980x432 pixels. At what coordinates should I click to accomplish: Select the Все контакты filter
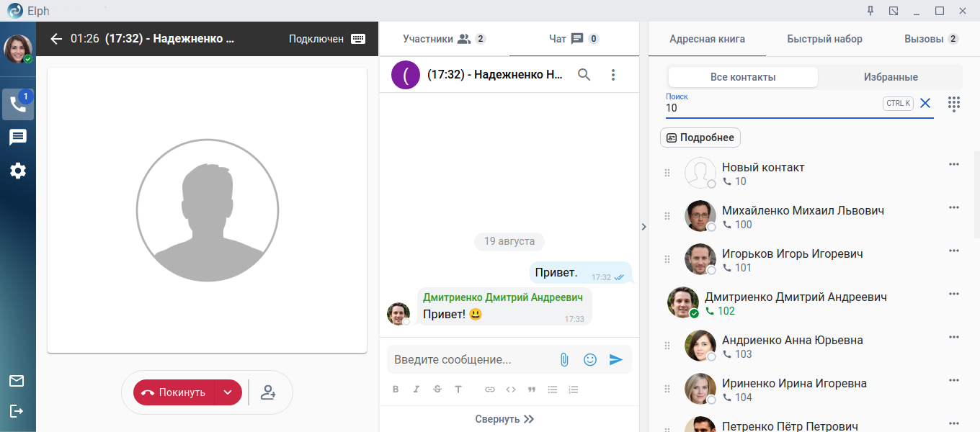743,77
